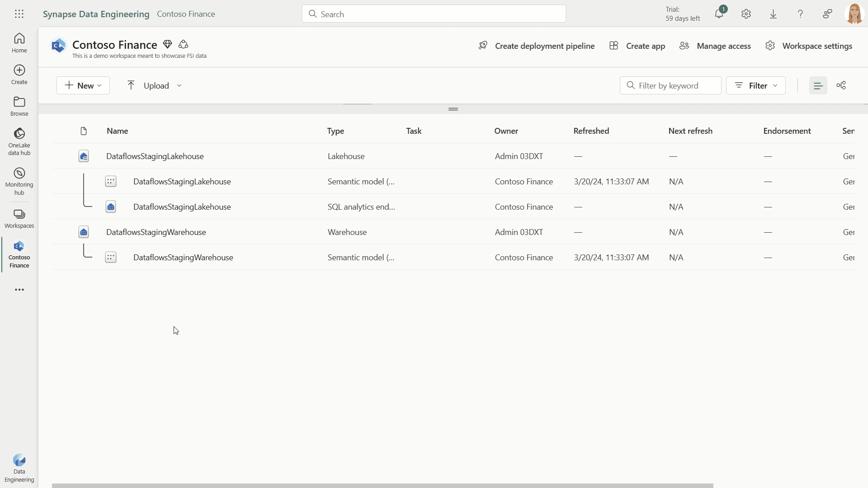
Task: Switch to list view
Action: click(818, 85)
